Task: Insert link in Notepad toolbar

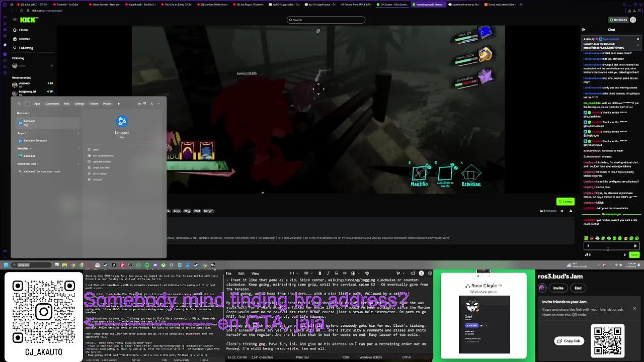Action: pos(345,274)
